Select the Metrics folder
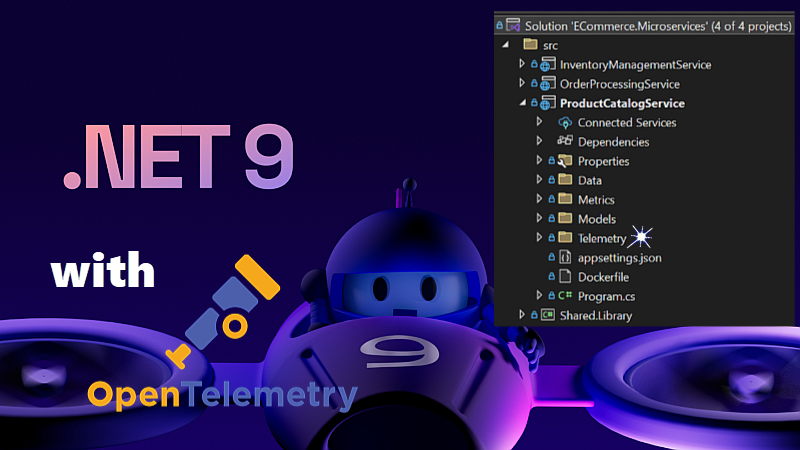 (596, 199)
